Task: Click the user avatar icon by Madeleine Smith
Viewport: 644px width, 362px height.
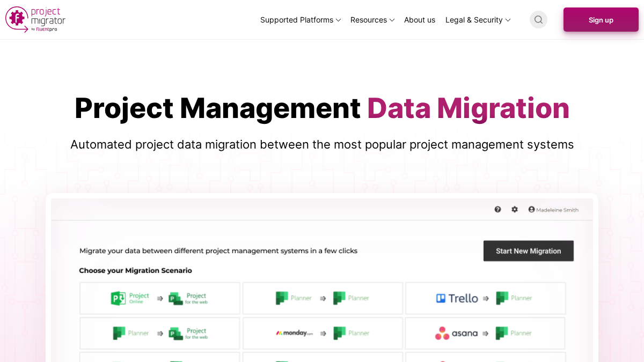Action: 531,209
